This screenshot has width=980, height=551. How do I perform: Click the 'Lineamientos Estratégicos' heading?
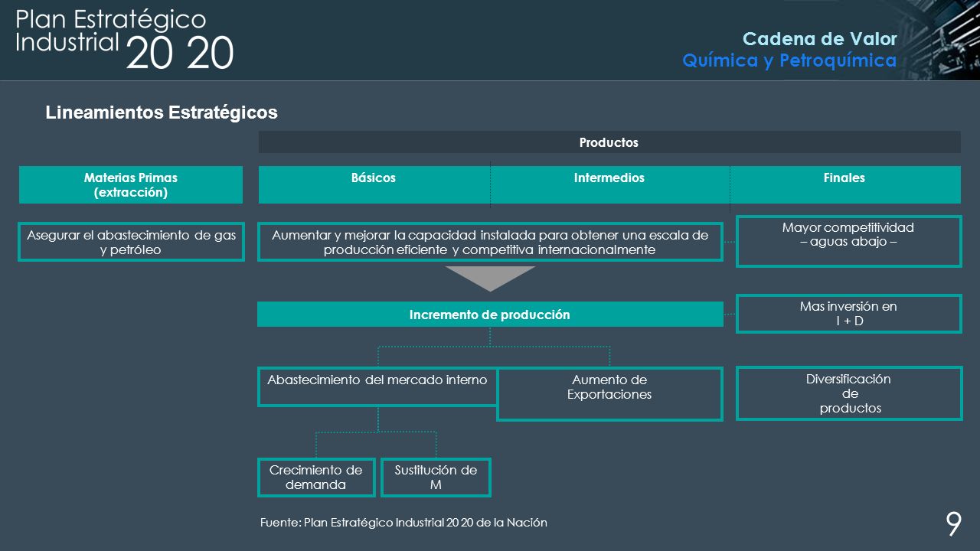tap(162, 112)
